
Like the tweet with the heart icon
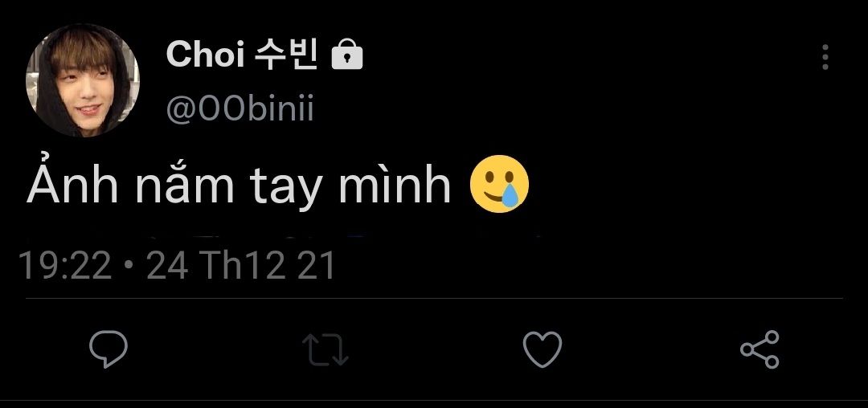542,349
